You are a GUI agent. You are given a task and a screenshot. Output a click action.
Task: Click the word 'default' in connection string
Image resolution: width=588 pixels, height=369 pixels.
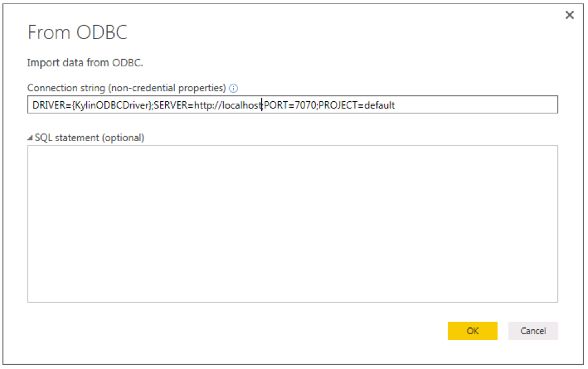pos(379,105)
